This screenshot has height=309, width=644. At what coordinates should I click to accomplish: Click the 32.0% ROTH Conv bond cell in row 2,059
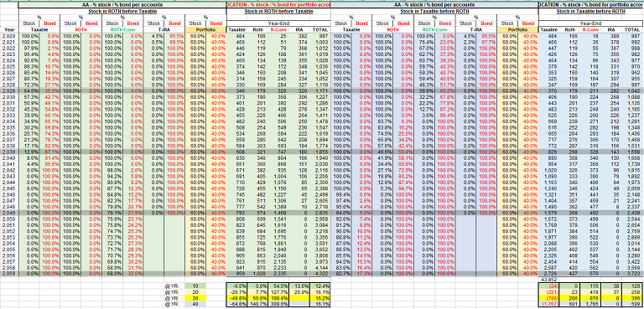pyautogui.click(x=133, y=273)
